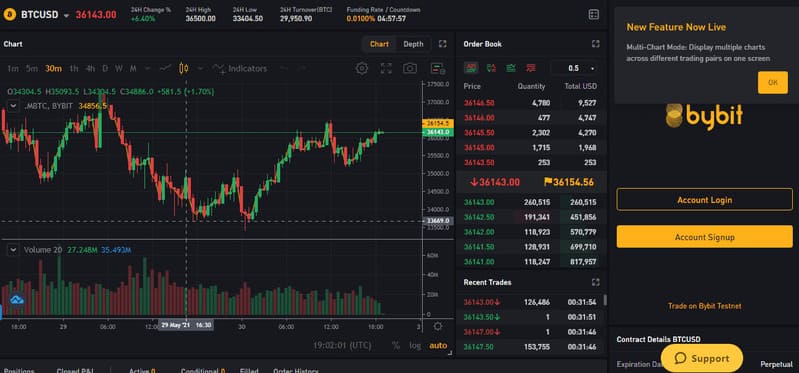Toggle chart fullscreen mode icon
The height and width of the screenshot is (373, 799).
[x=386, y=68]
